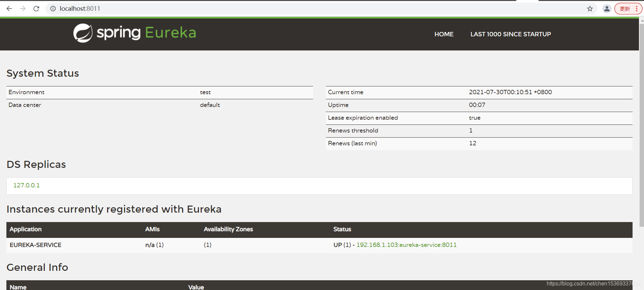The height and width of the screenshot is (290, 644).
Task: Select the UP (1) status text
Action: click(342, 245)
